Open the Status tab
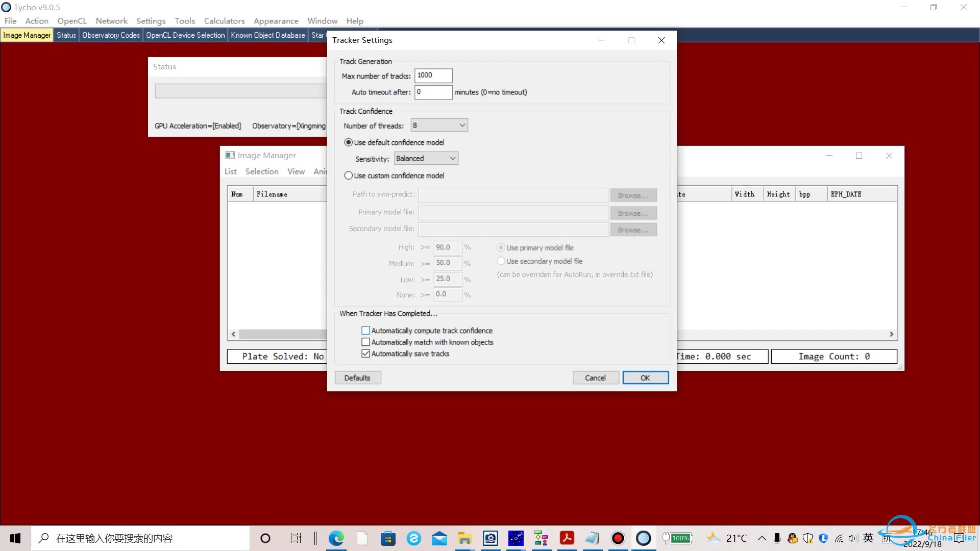The width and height of the screenshot is (980, 551). coord(66,34)
